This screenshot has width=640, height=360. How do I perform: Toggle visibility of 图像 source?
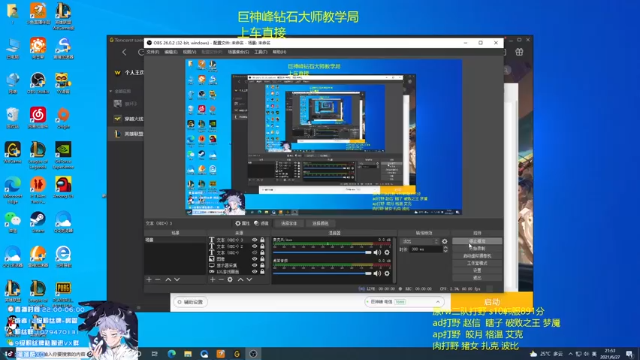point(255,259)
